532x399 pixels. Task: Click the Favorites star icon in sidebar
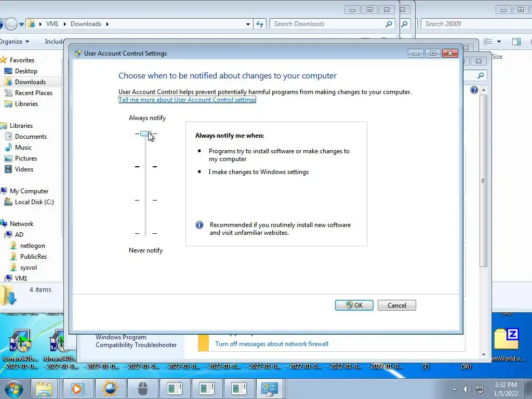tap(4, 60)
